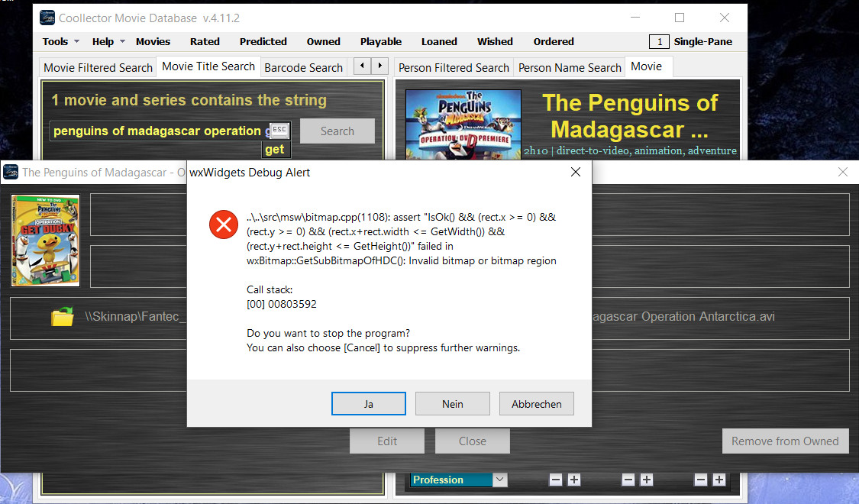Switch to Movie Title Search tab

point(208,66)
